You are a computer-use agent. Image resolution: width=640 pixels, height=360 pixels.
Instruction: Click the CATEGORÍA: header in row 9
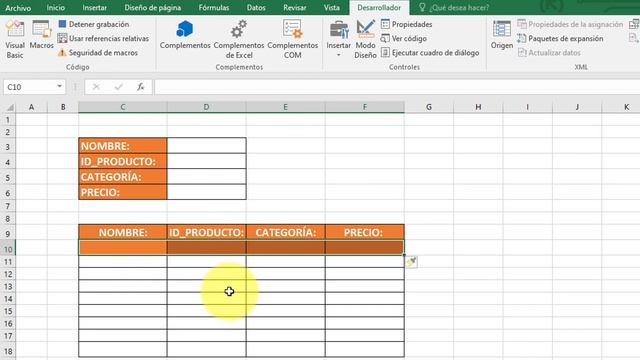[x=286, y=233]
